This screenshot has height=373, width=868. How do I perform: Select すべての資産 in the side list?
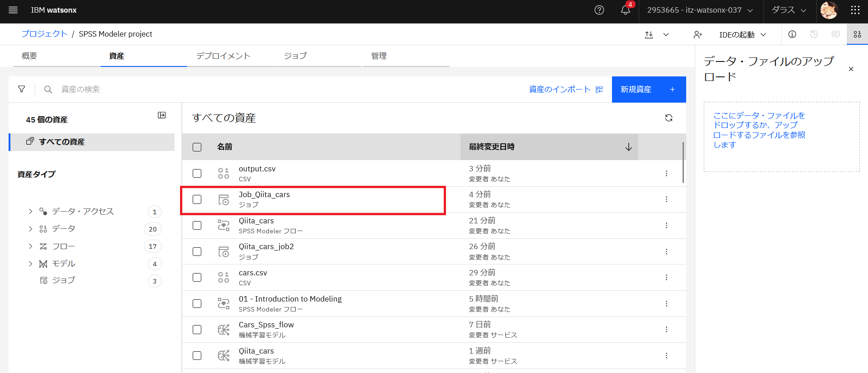click(92, 142)
